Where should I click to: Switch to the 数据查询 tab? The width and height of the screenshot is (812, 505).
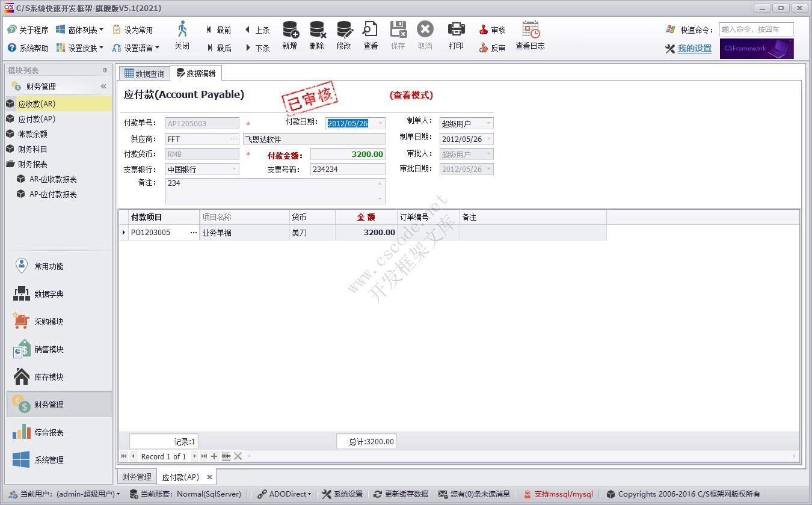click(144, 73)
